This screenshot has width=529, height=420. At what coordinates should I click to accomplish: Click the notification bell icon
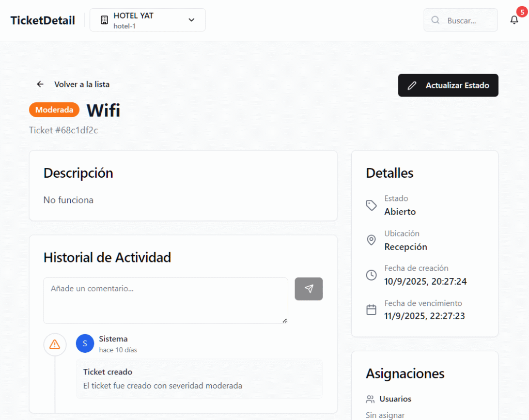[x=514, y=20]
